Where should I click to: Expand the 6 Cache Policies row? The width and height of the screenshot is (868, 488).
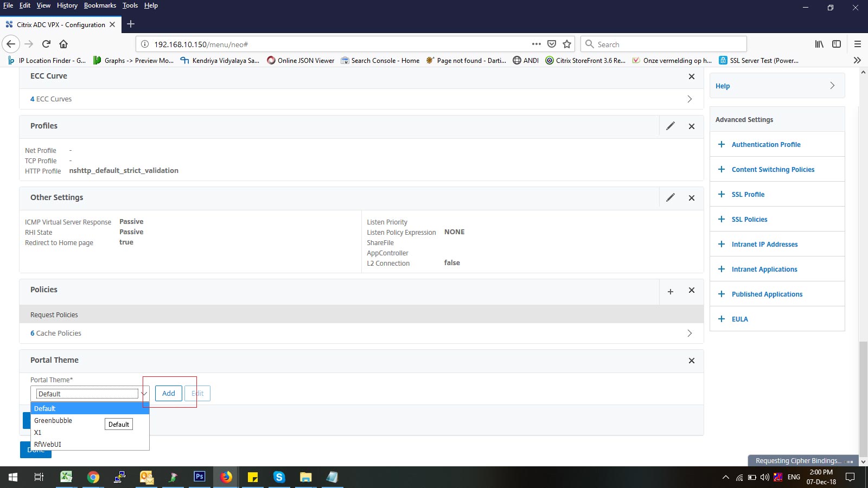pyautogui.click(x=361, y=333)
